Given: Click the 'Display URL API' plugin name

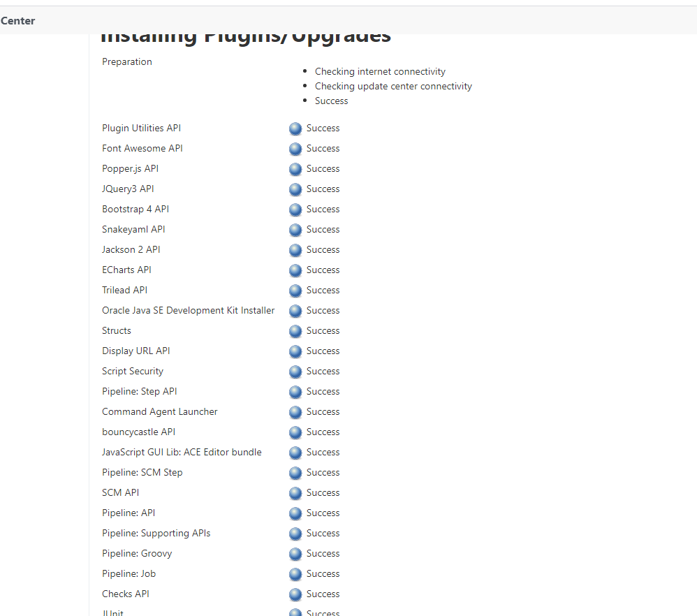Looking at the screenshot, I should (136, 351).
